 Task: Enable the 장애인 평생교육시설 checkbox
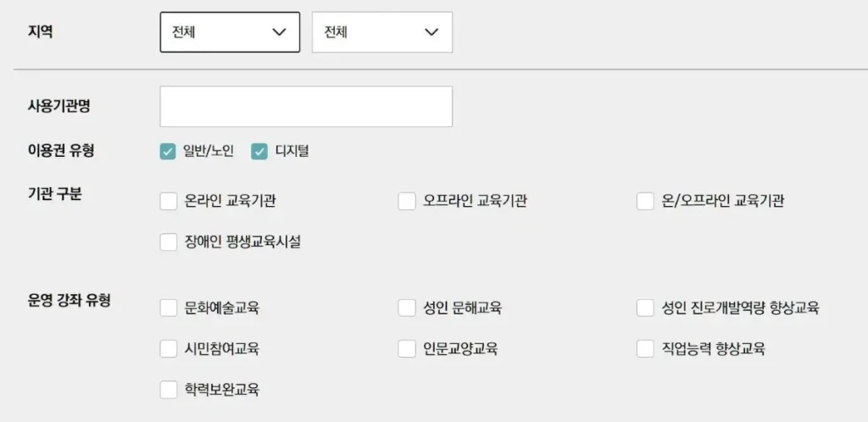click(x=168, y=242)
